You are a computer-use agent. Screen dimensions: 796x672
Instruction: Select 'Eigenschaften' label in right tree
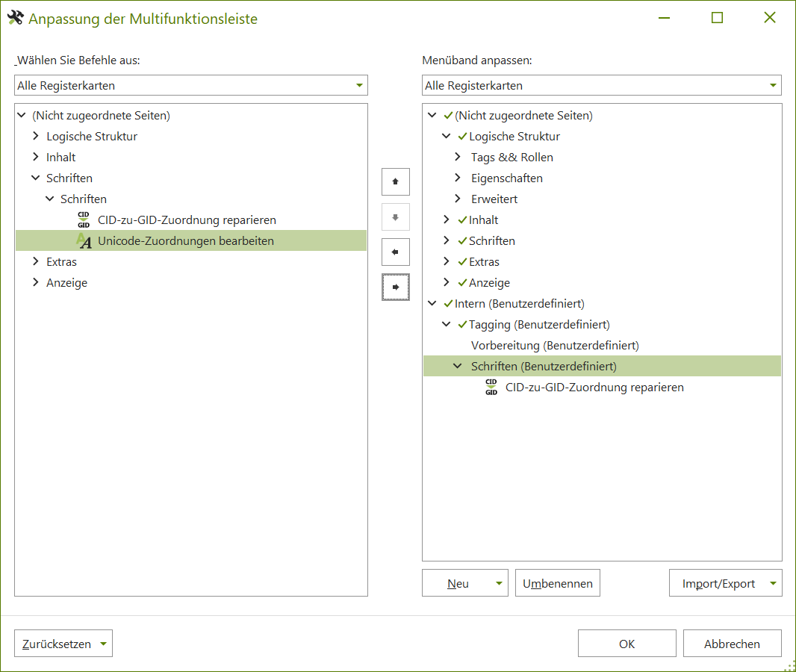click(506, 178)
